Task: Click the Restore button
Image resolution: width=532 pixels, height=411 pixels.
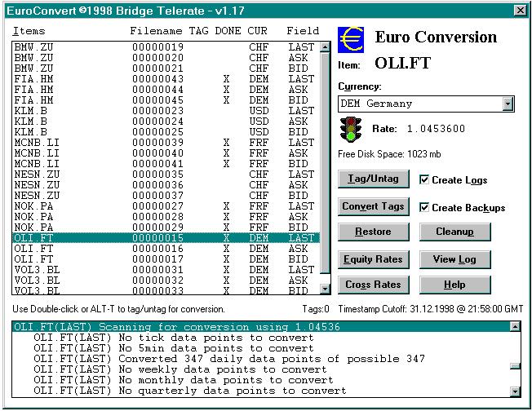Action: click(x=373, y=232)
